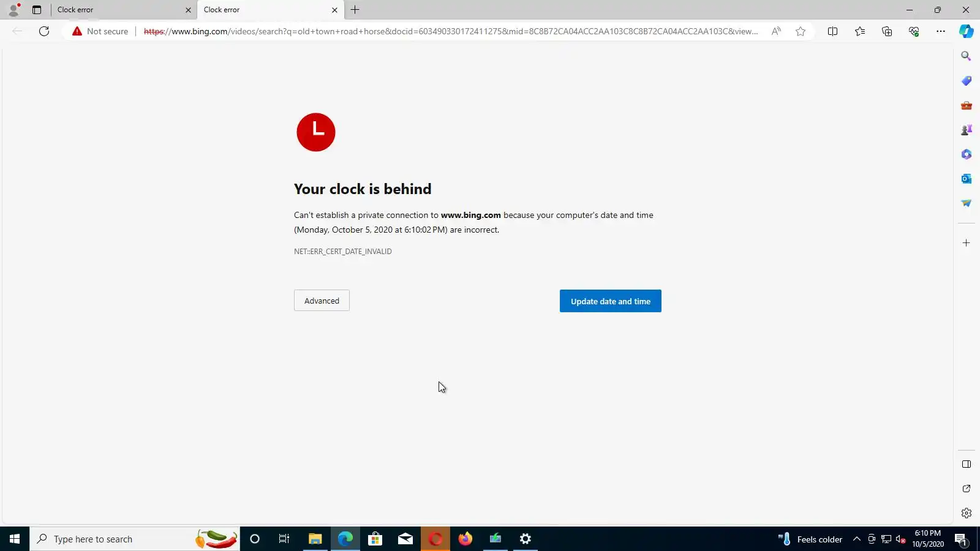Open File Explorer from taskbar
This screenshot has height=551, width=980.
[x=315, y=539]
